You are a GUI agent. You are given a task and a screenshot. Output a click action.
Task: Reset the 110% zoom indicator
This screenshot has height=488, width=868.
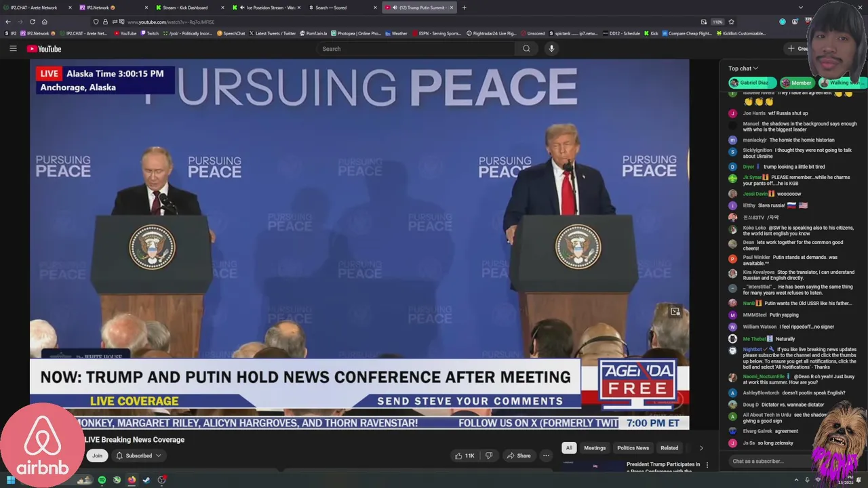pyautogui.click(x=717, y=22)
